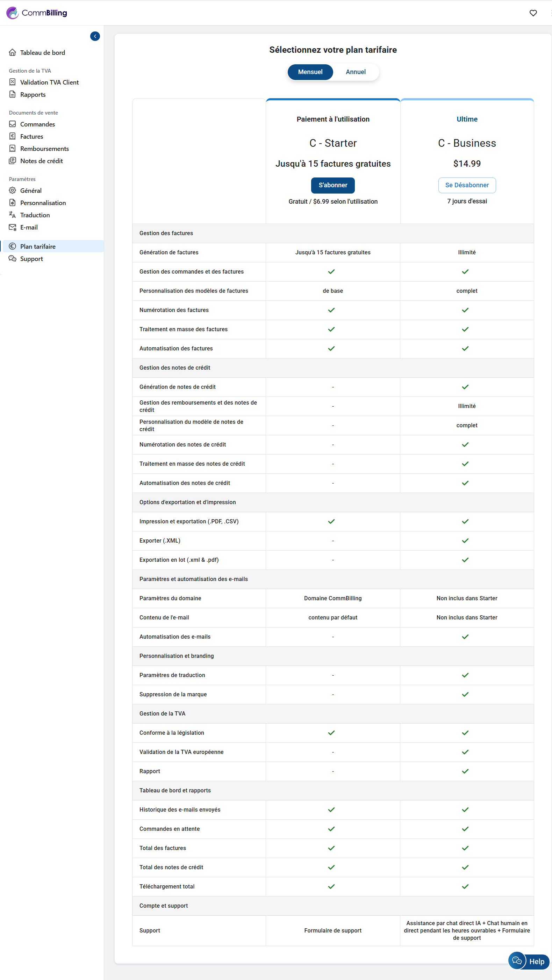This screenshot has height=980, width=552.
Task: Click the Validation TVA Client icon
Action: 13,82
